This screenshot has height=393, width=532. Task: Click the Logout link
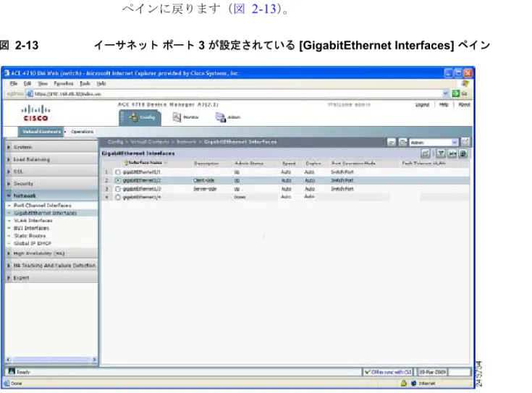(422, 104)
